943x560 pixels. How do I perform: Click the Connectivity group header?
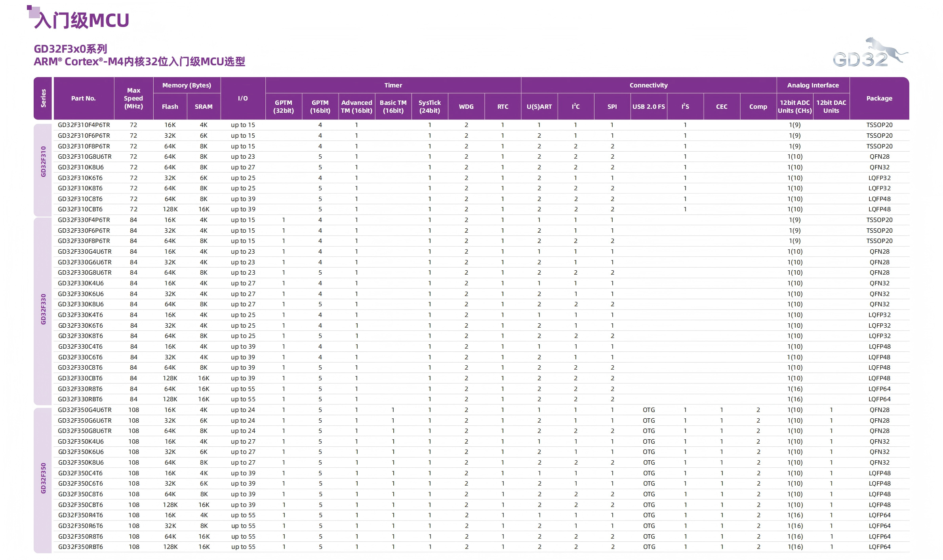click(648, 85)
